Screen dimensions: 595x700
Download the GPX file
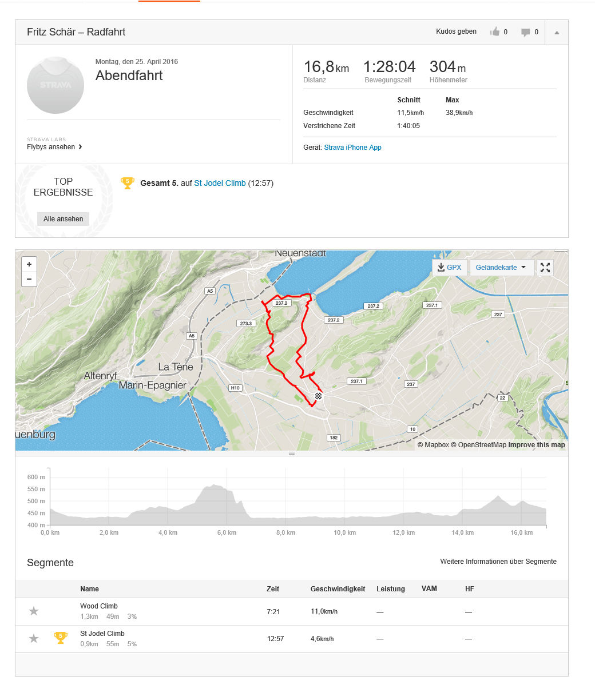(x=449, y=268)
